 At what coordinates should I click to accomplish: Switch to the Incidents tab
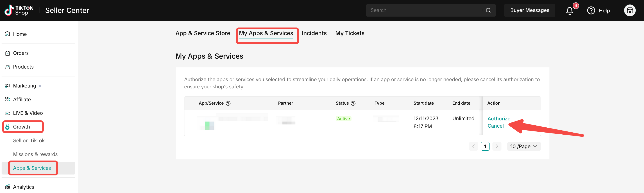pos(314,33)
